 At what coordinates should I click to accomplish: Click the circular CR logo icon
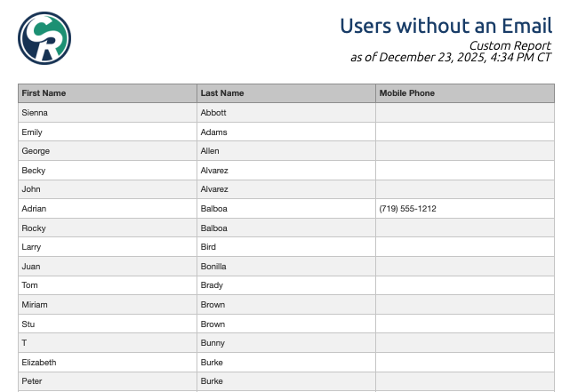[44, 39]
